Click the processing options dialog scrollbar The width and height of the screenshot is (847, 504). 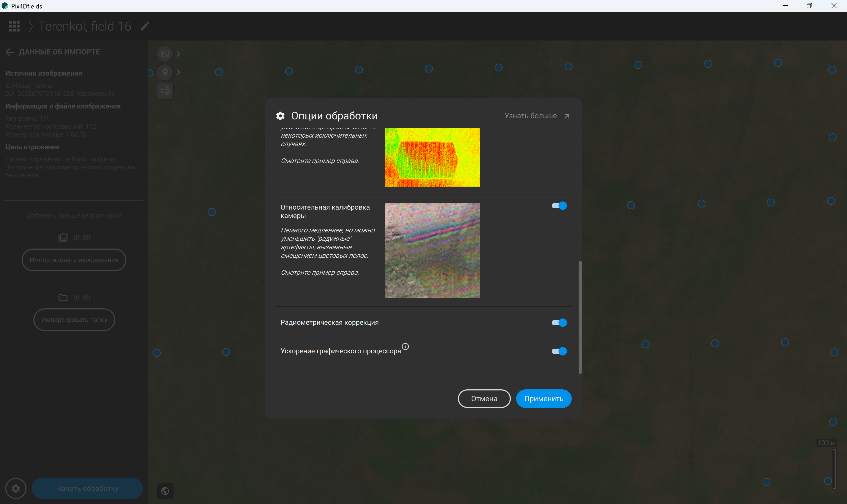tap(580, 317)
